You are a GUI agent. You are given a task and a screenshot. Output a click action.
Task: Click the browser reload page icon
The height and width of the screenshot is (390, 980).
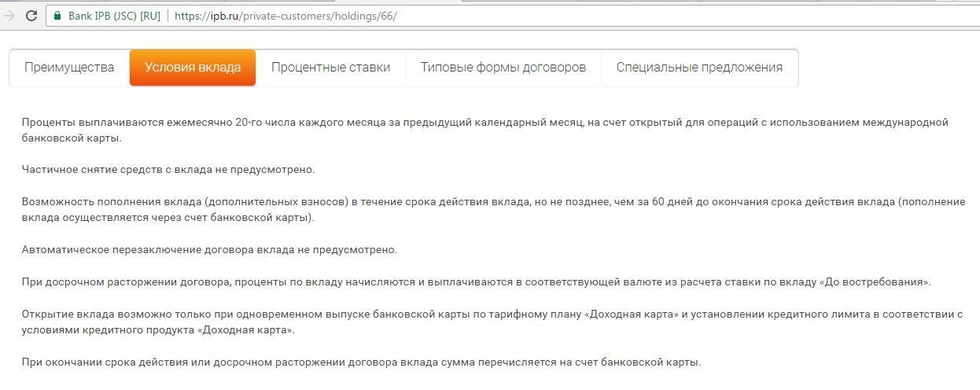coord(31,16)
